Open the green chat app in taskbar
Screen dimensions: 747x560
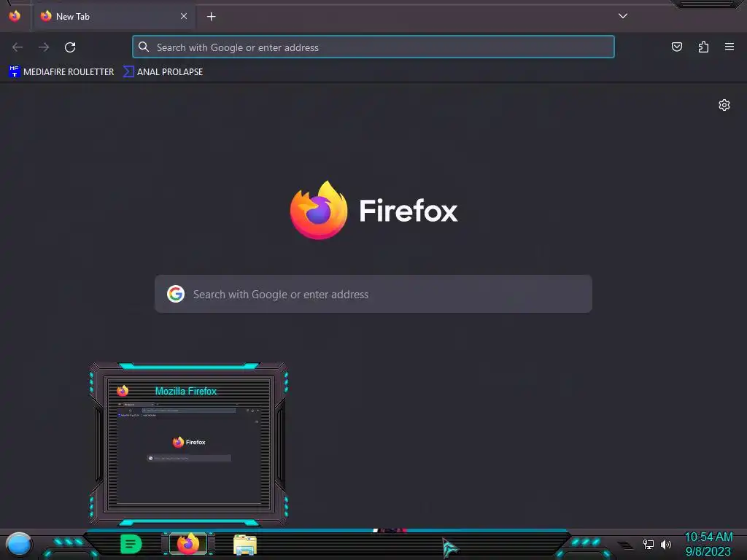click(131, 544)
